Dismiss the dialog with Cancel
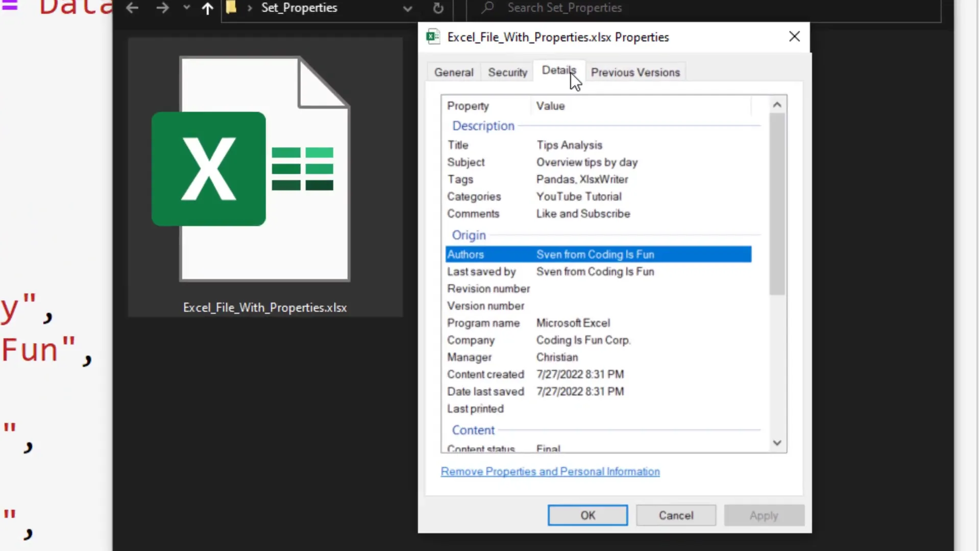The height and width of the screenshot is (551, 980). [x=676, y=515]
